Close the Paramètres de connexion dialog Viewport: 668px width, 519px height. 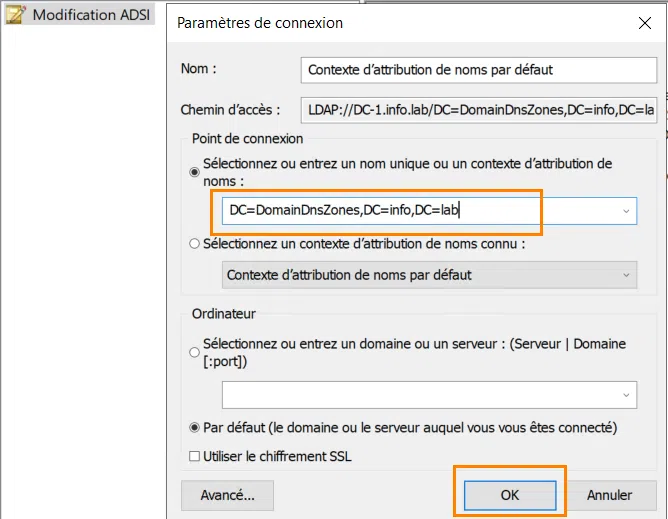pos(641,22)
